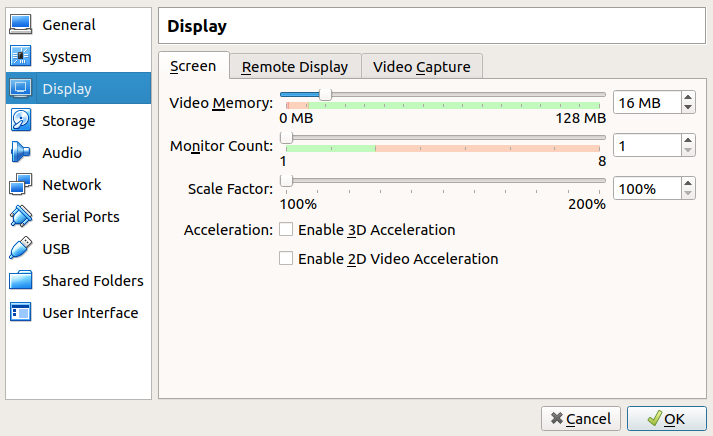Click the USB plug icon
Screen dimensions: 713x436
[21, 249]
